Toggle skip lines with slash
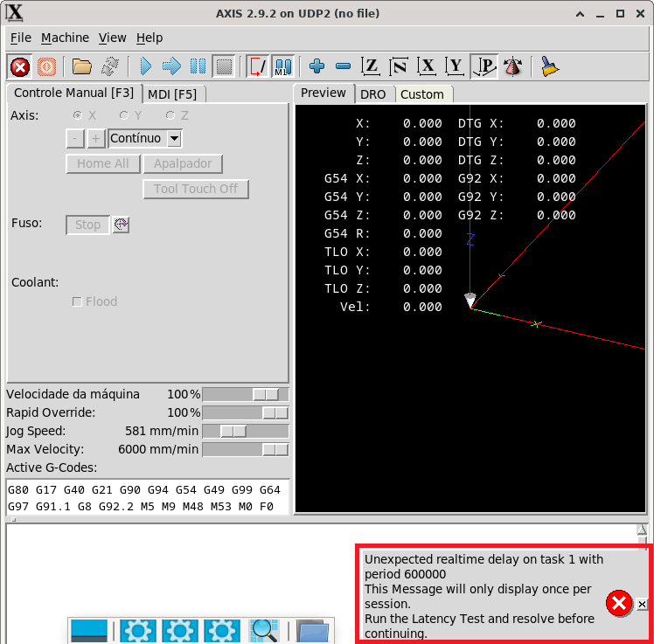654x644 pixels. click(258, 66)
